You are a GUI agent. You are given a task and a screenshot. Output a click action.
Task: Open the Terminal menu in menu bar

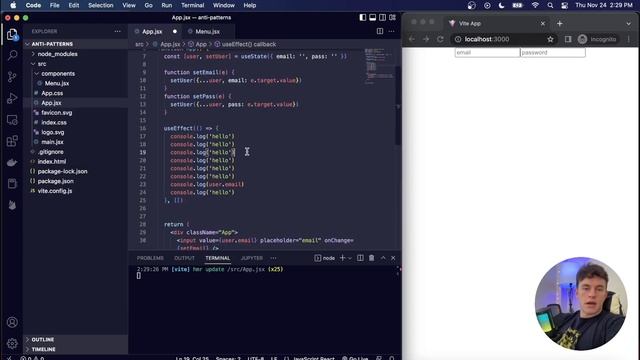pos(192,5)
